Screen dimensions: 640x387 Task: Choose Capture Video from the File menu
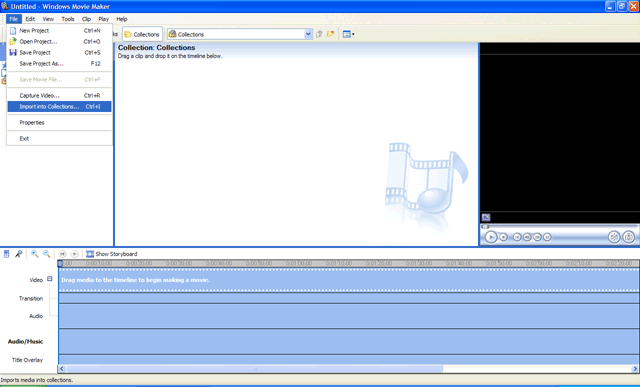(59, 96)
